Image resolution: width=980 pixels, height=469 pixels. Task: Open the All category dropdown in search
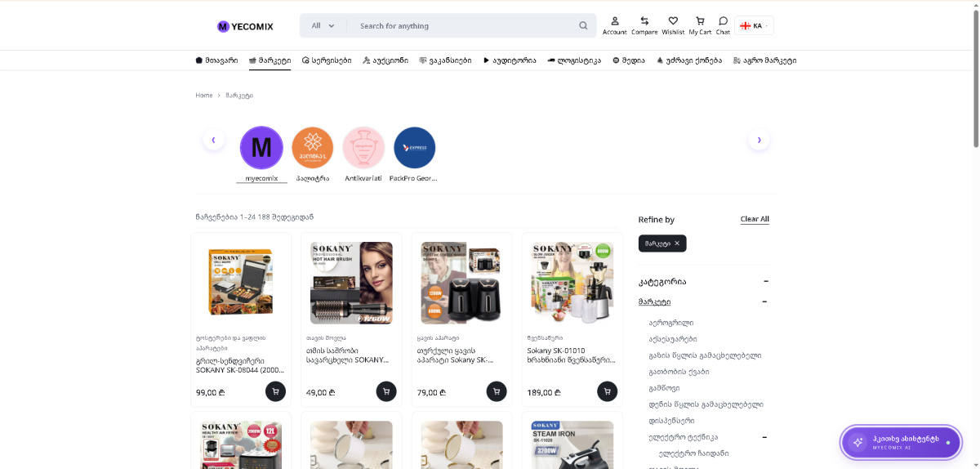coord(323,25)
